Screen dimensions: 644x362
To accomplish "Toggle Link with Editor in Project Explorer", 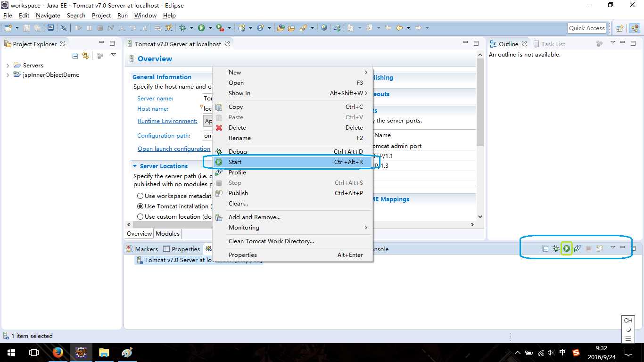I will point(85,56).
